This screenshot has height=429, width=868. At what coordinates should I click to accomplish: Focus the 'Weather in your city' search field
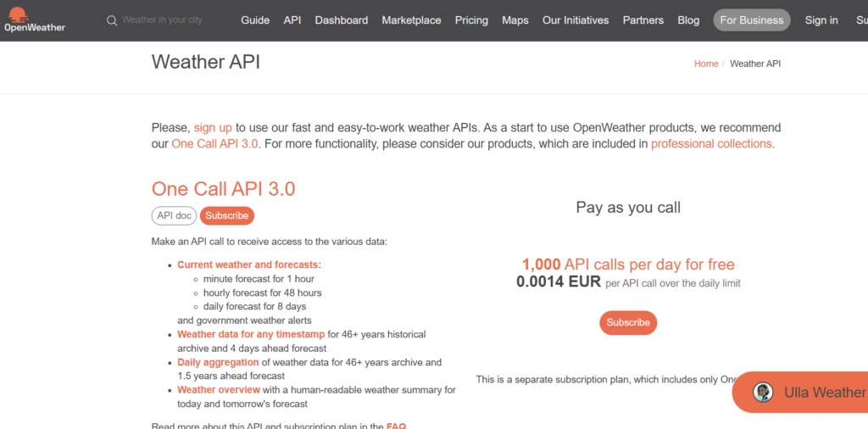click(162, 20)
